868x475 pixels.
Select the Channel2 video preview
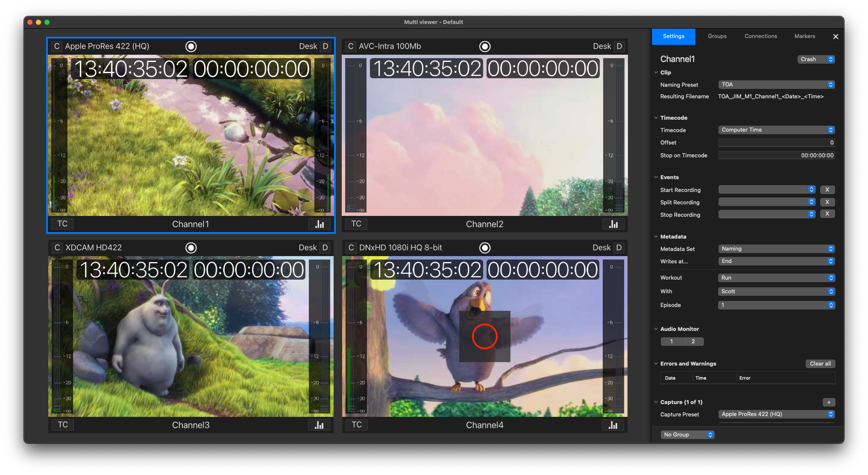(485, 135)
